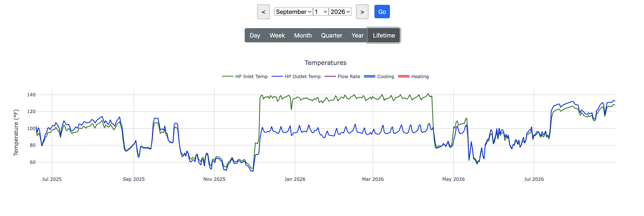Open the month dropdown showing September

(293, 12)
